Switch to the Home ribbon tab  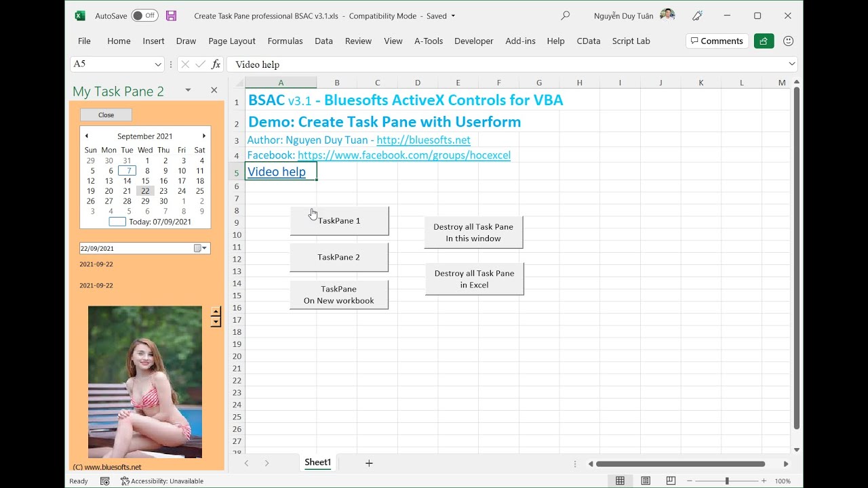(x=119, y=41)
